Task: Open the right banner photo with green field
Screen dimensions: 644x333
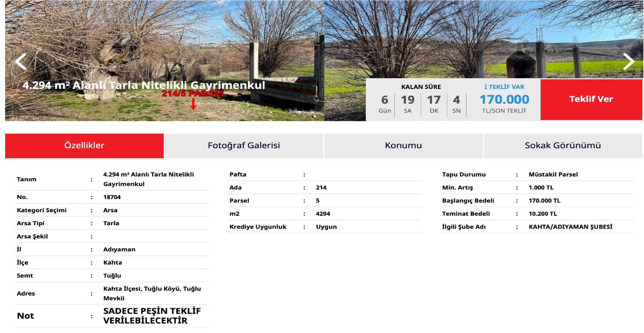Action: (472, 39)
